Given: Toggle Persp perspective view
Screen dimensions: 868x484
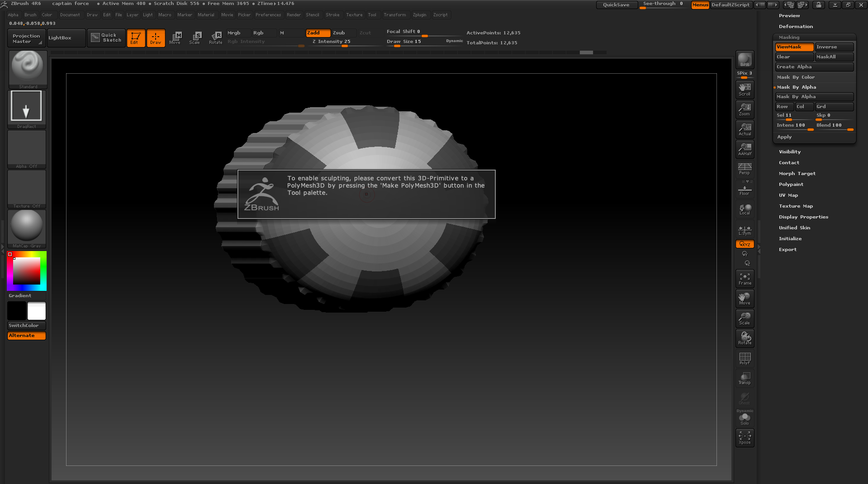Looking at the screenshot, I should coord(745,169).
